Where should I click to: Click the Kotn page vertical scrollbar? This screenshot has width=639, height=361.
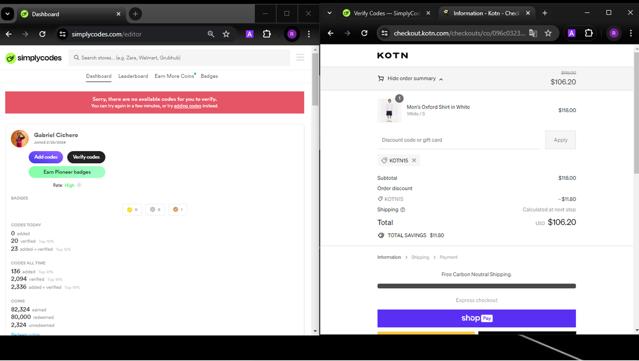click(x=636, y=112)
